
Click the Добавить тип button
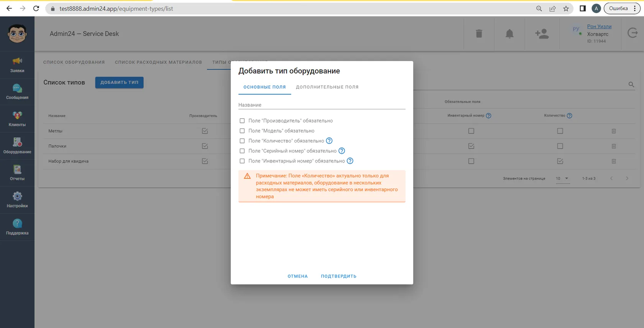click(x=119, y=82)
